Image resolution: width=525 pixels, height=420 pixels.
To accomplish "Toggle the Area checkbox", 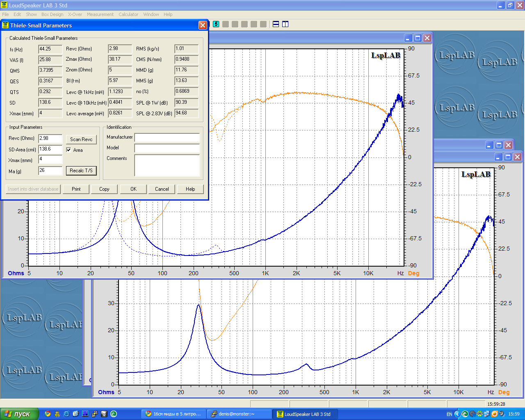I will coord(68,150).
